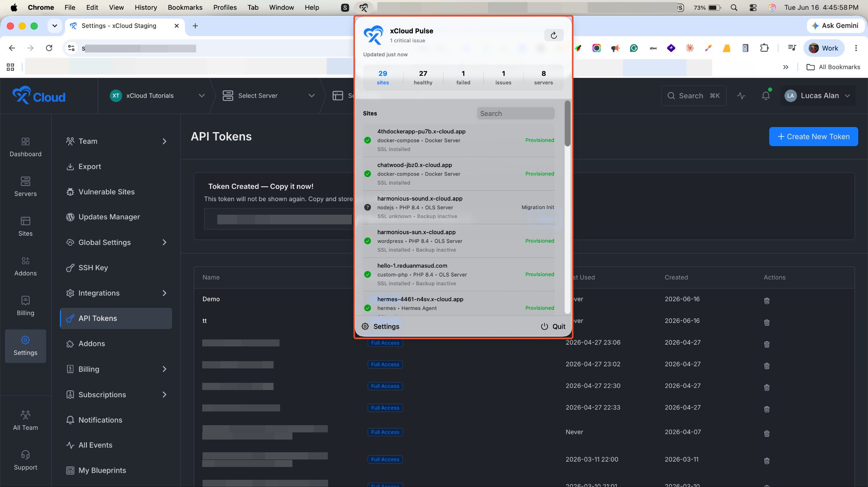Select API Tokens menu item

(x=116, y=318)
